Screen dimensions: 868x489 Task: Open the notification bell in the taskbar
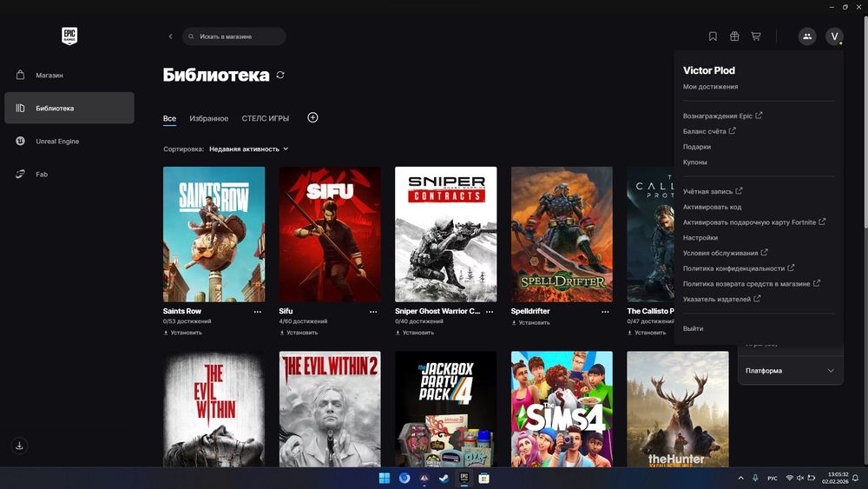pyautogui.click(x=855, y=478)
